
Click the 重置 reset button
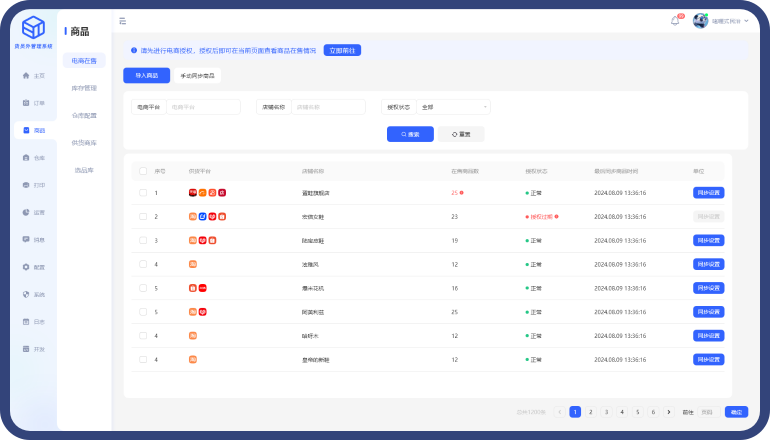coord(461,134)
